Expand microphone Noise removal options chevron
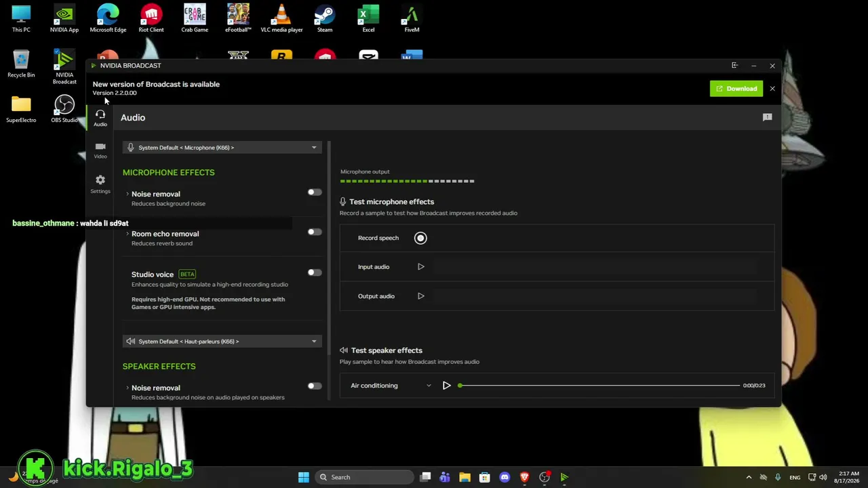Viewport: 868px width, 488px height. 127,194
